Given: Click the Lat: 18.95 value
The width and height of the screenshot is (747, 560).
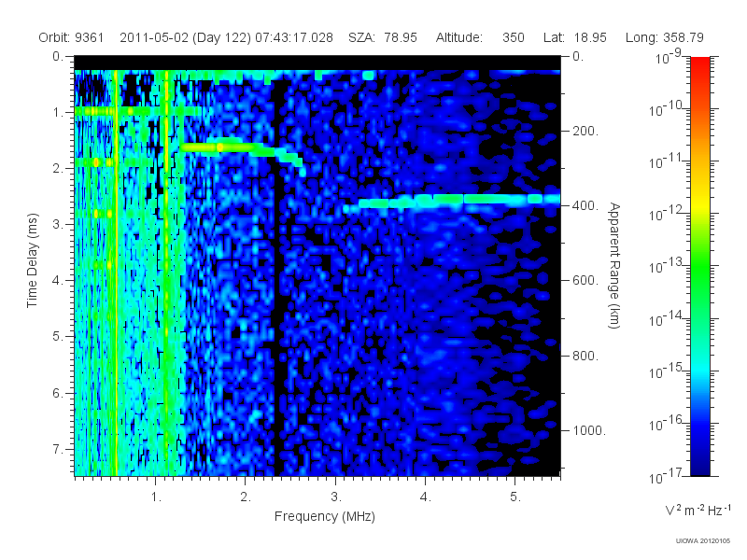Looking at the screenshot, I should point(575,37).
